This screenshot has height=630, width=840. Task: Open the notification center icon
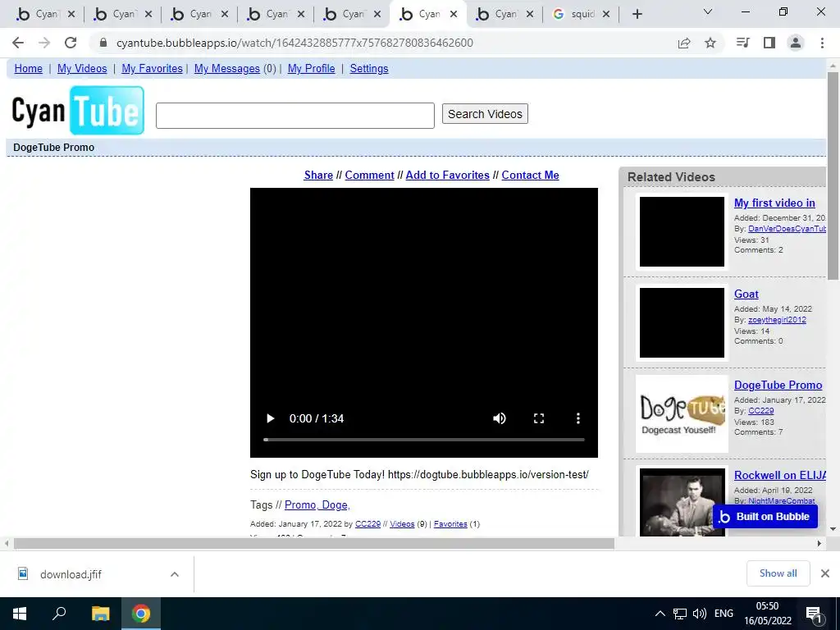click(814, 614)
